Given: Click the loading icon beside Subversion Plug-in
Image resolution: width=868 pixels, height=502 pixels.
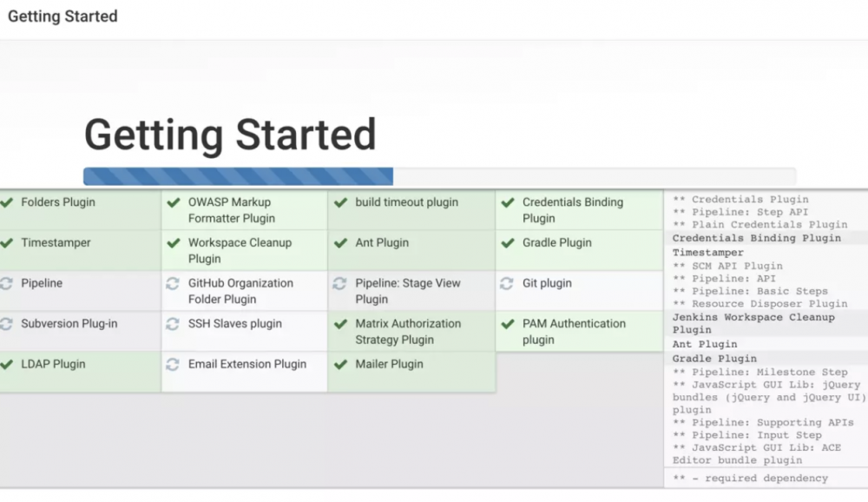Looking at the screenshot, I should (x=7, y=324).
